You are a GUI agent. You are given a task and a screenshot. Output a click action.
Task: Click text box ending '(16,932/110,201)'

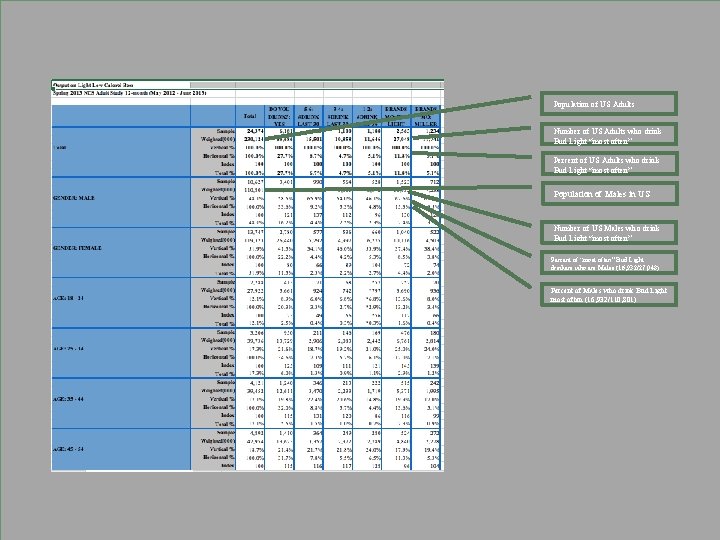(x=608, y=295)
